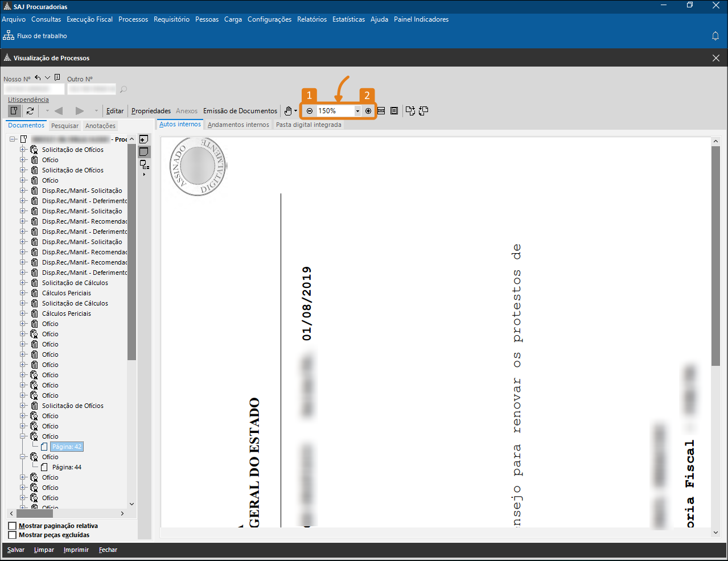Check Mostrar peças excluídas

click(13, 535)
